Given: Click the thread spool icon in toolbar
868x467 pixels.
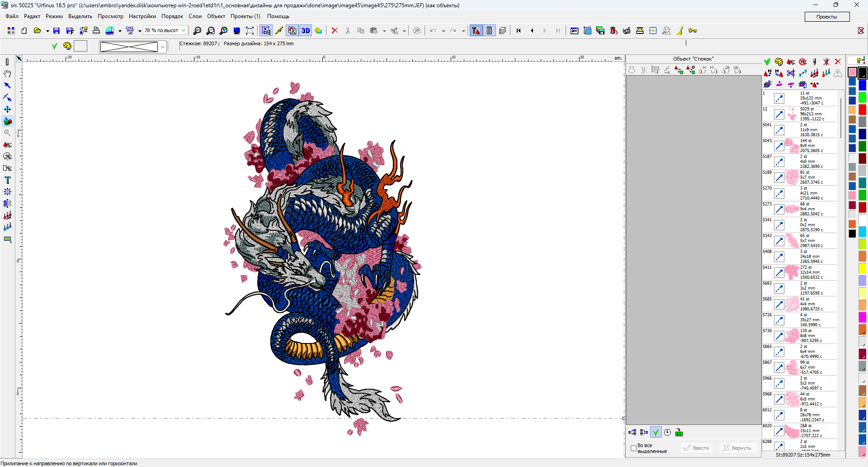Looking at the screenshot, I should [x=613, y=31].
